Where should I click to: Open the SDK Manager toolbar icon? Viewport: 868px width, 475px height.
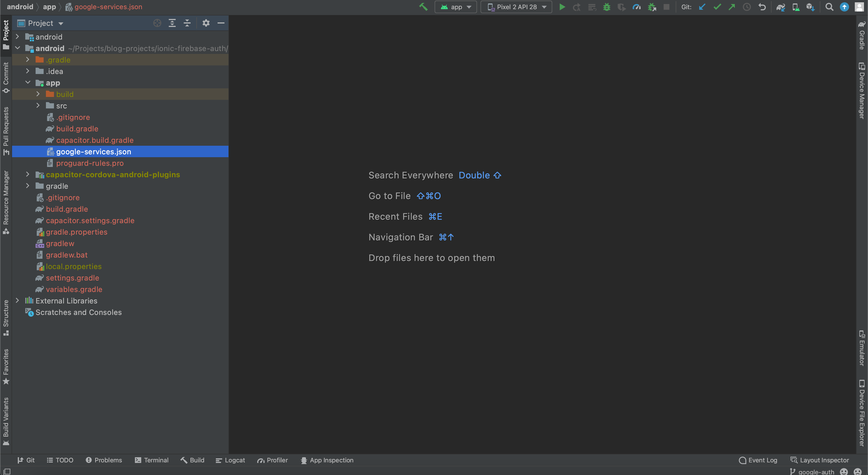pos(810,7)
